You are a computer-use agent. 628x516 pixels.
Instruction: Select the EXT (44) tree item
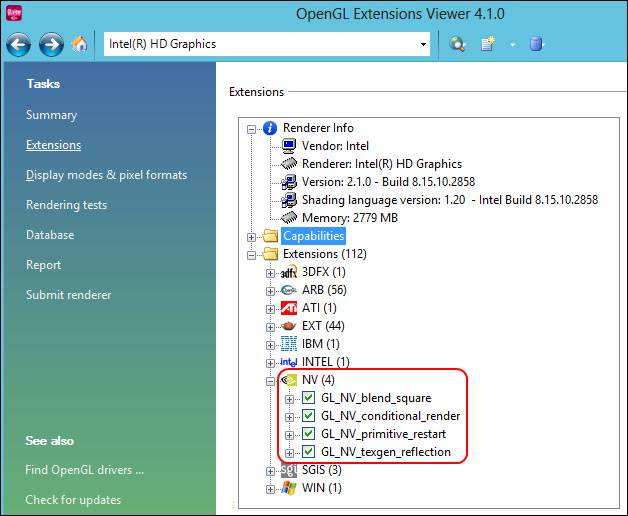323,326
